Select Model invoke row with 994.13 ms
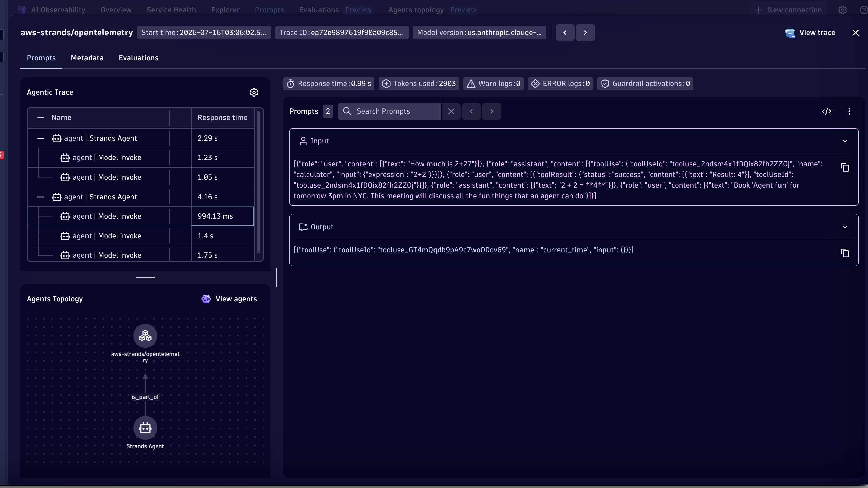Viewport: 868px width, 488px height. [x=141, y=216]
